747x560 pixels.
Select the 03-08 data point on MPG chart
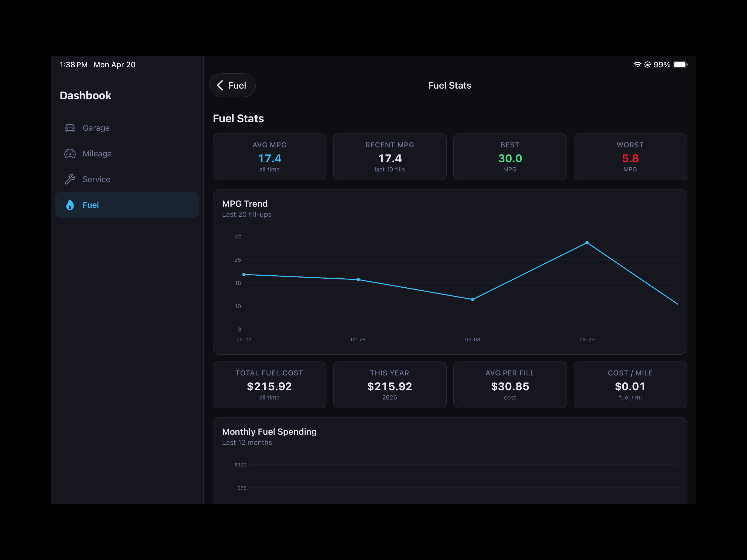[472, 300]
